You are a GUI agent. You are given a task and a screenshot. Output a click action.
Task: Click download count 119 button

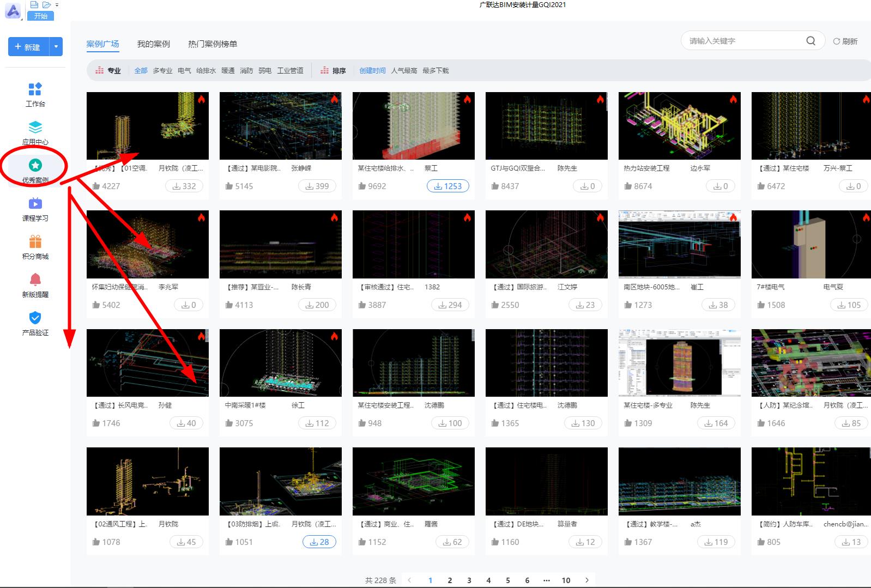tap(716, 542)
